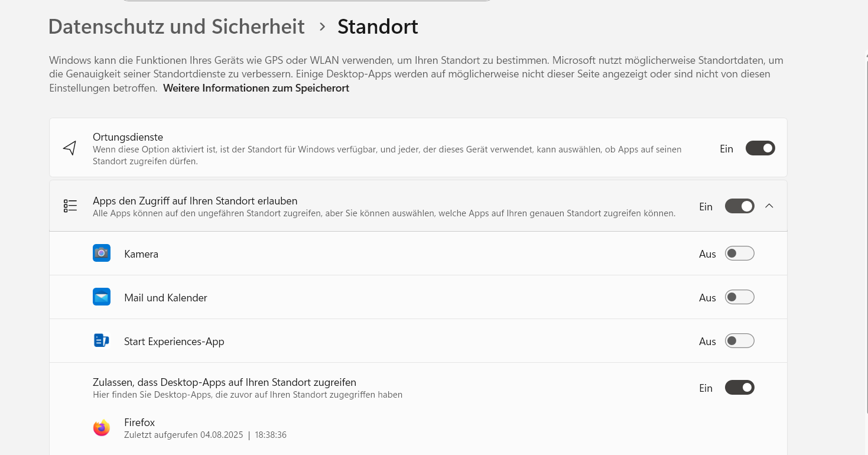Enable location access for Kamera

coord(739,253)
